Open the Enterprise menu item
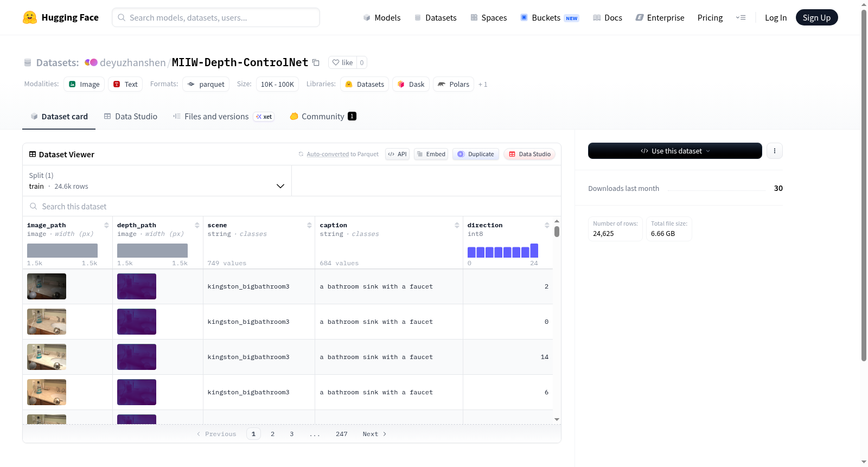Screen dimensions: 868x467 point(660,17)
